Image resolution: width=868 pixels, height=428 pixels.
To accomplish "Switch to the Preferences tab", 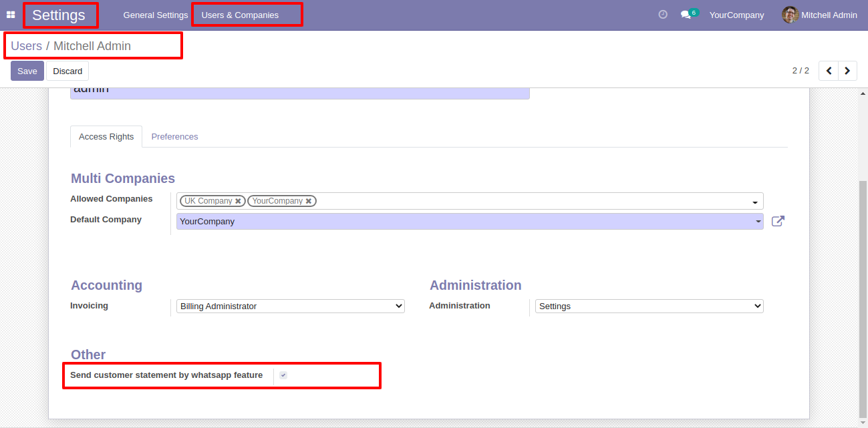I will pos(174,136).
